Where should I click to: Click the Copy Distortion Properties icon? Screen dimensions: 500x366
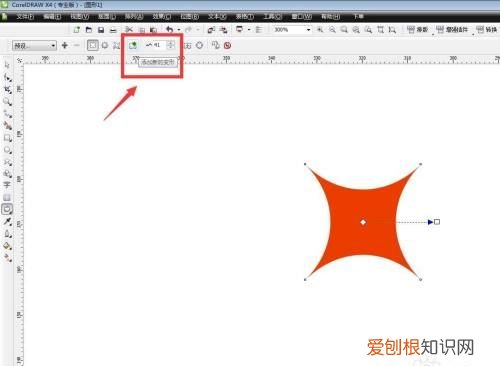point(216,45)
